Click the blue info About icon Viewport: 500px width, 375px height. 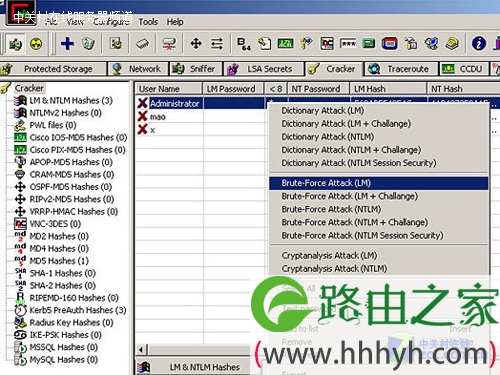(479, 43)
